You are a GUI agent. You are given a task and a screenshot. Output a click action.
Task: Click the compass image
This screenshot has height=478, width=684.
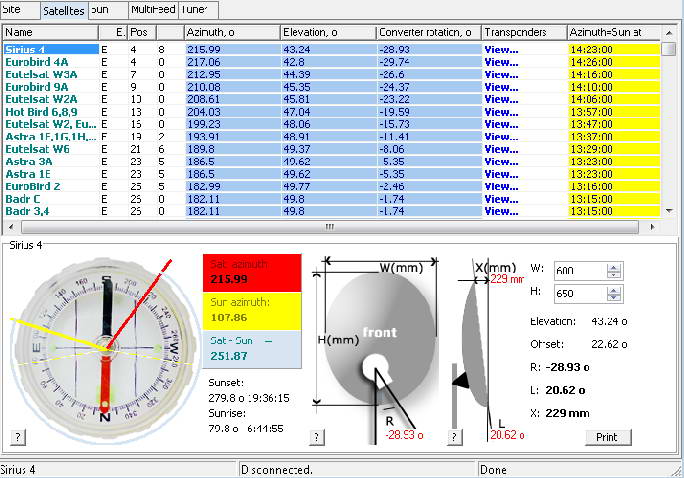coord(104,350)
